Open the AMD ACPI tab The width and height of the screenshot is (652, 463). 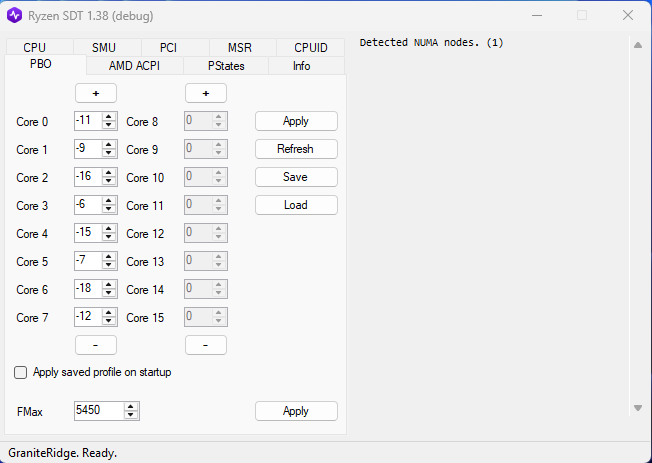[x=133, y=65]
